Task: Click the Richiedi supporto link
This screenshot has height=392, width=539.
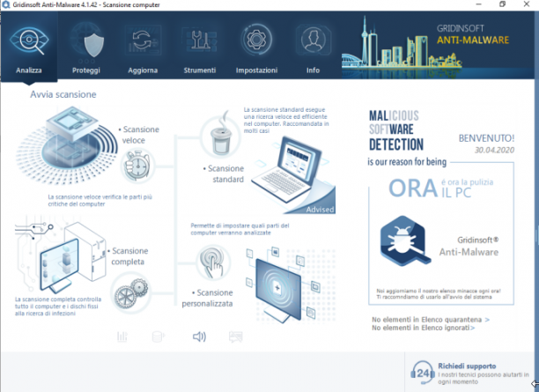Action: pos(467,366)
